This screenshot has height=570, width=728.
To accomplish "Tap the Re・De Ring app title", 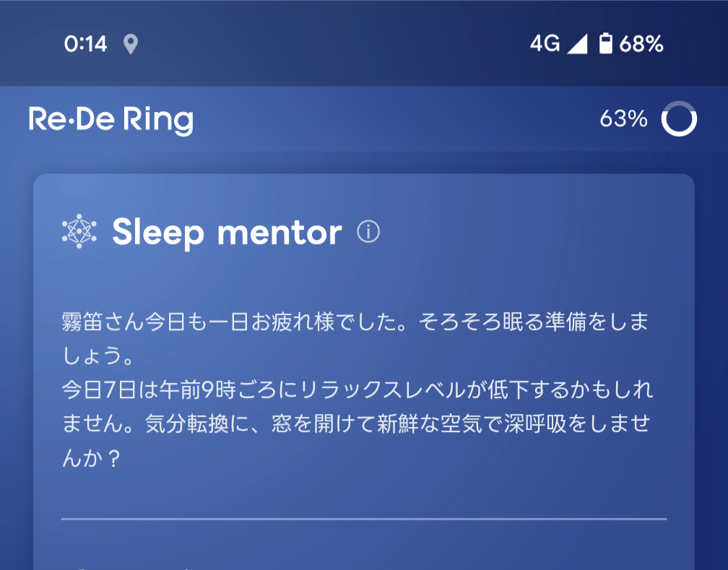I will click(x=112, y=118).
